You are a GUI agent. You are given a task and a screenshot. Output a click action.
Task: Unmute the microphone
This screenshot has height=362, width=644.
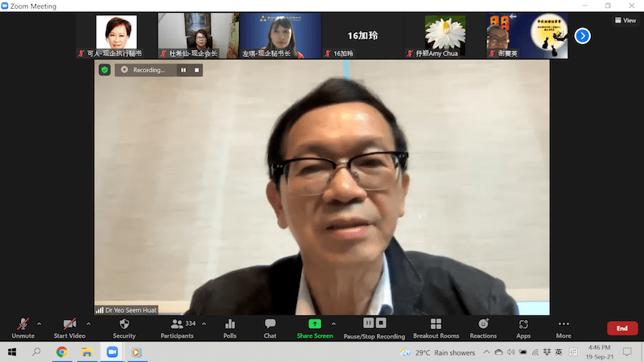(x=23, y=327)
